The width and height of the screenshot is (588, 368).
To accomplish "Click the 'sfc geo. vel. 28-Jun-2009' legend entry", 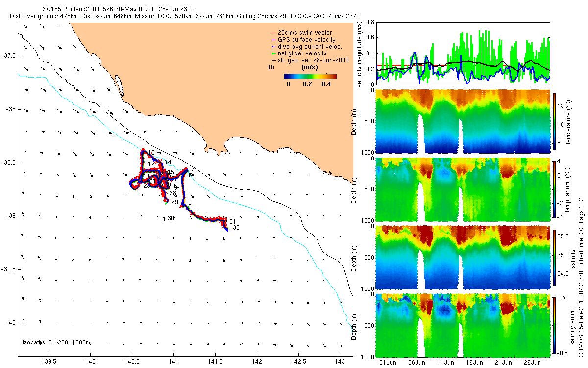I will pyautogui.click(x=309, y=60).
